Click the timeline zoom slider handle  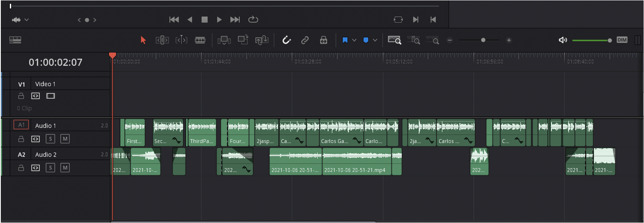pos(483,40)
